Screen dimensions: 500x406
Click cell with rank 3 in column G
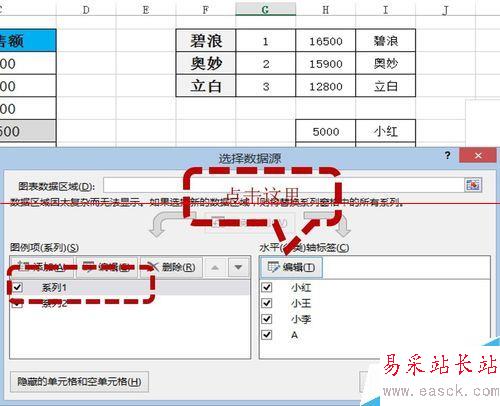coord(265,86)
